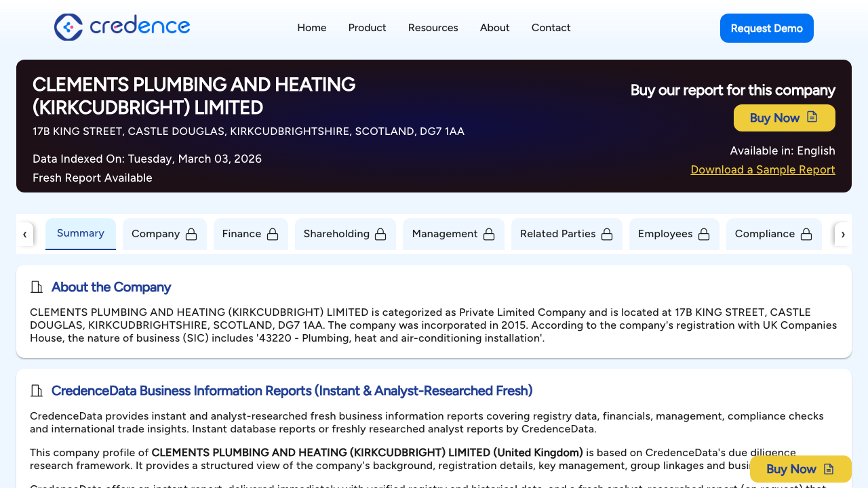Click the lock icon on Management tab
The height and width of the screenshot is (488, 868).
[489, 234]
